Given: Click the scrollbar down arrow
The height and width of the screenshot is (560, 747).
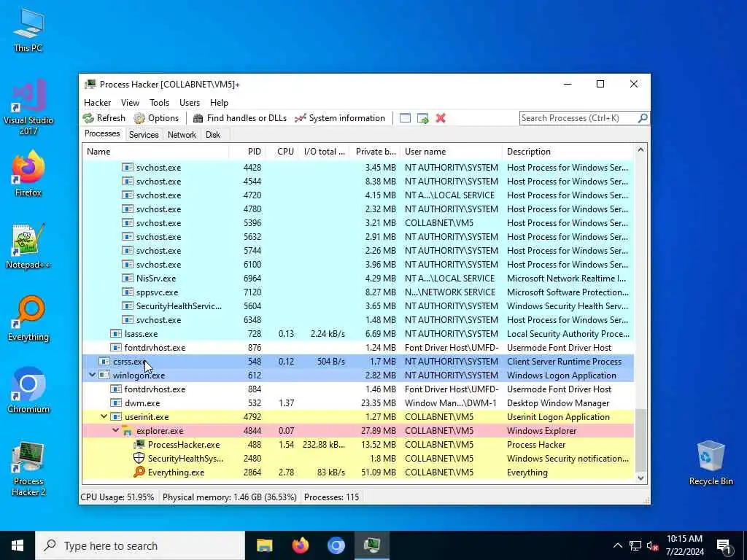Looking at the screenshot, I should coord(640,478).
